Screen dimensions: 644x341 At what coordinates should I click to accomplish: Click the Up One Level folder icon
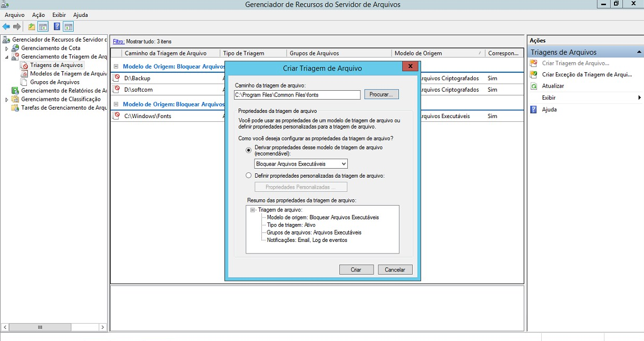pyautogui.click(x=32, y=27)
